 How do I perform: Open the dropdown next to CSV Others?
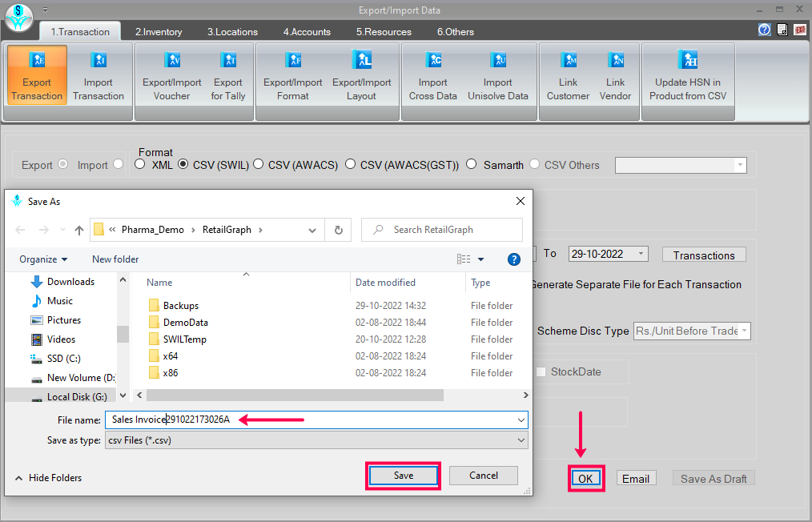(740, 165)
